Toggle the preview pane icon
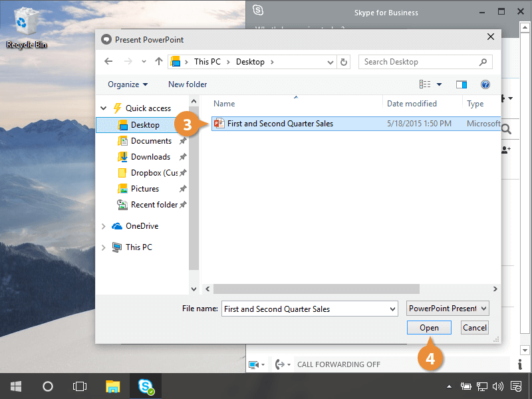The image size is (532, 399). pos(462,84)
